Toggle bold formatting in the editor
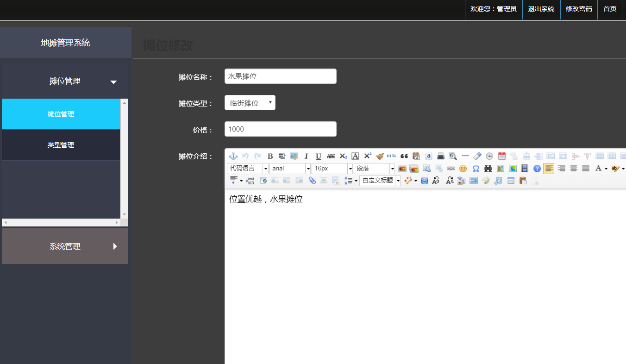Screen dimensions: 626x364 click(270, 156)
